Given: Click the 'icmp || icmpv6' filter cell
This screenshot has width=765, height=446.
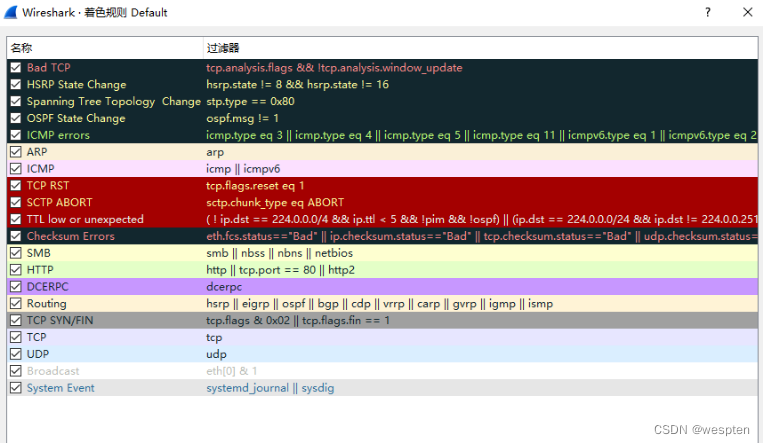Looking at the screenshot, I should click(x=243, y=168).
